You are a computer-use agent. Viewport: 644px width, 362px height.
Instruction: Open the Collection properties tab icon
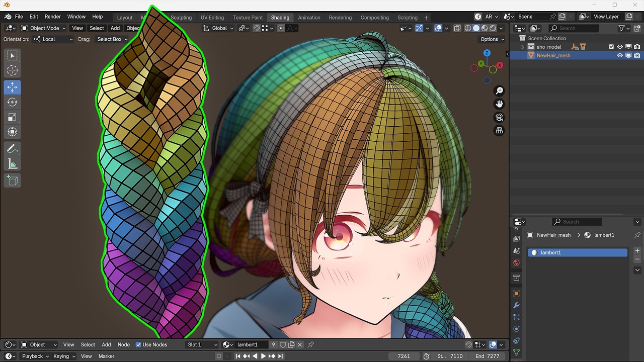516,278
